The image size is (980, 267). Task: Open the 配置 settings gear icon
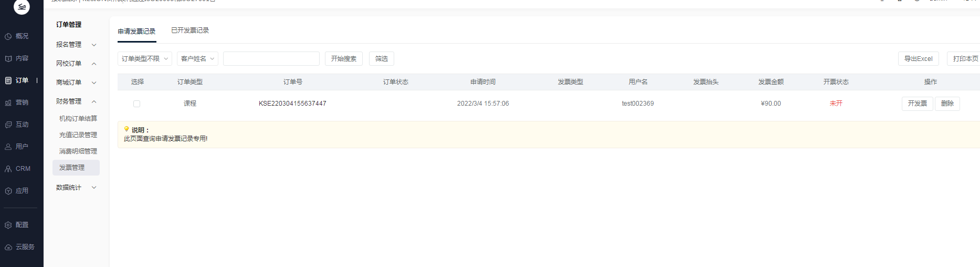[8, 225]
